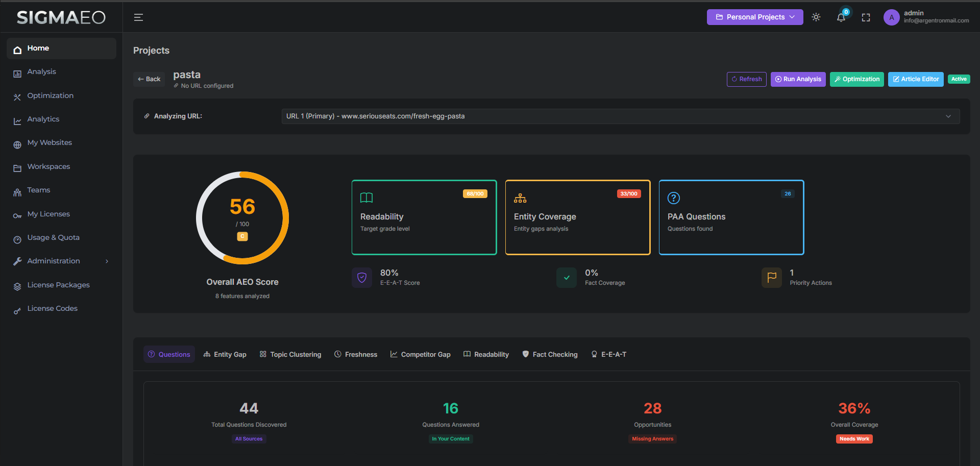Viewport: 980px width, 466px height.
Task: Select the Analysis sidebar icon
Action: click(17, 71)
